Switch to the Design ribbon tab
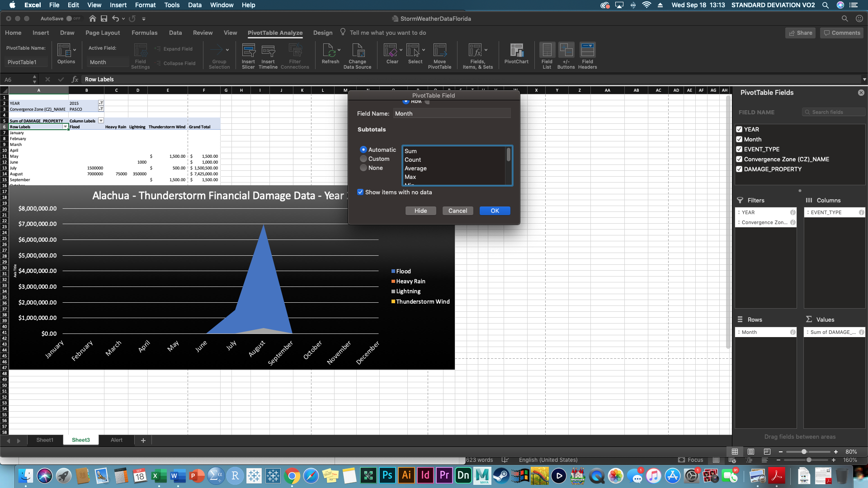This screenshot has height=488, width=868. coord(323,33)
